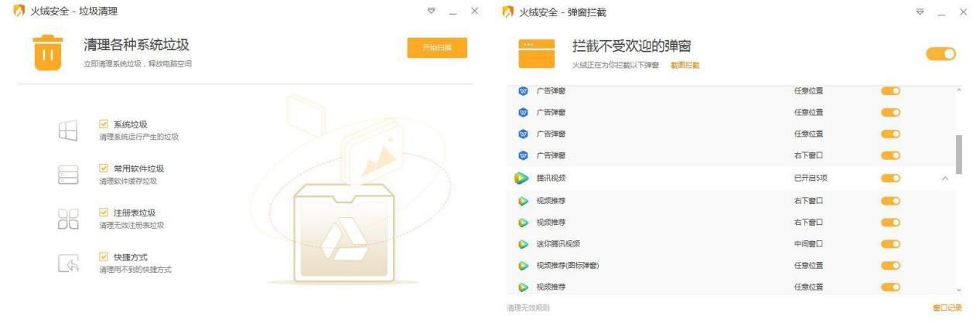Click the 拦截不受欢迎的弹窗 heading
This screenshot has width=980, height=323.
[632, 46]
